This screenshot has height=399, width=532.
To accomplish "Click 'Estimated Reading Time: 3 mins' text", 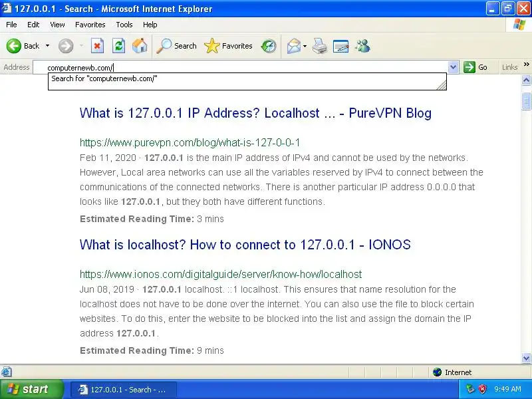I will 152,219.
